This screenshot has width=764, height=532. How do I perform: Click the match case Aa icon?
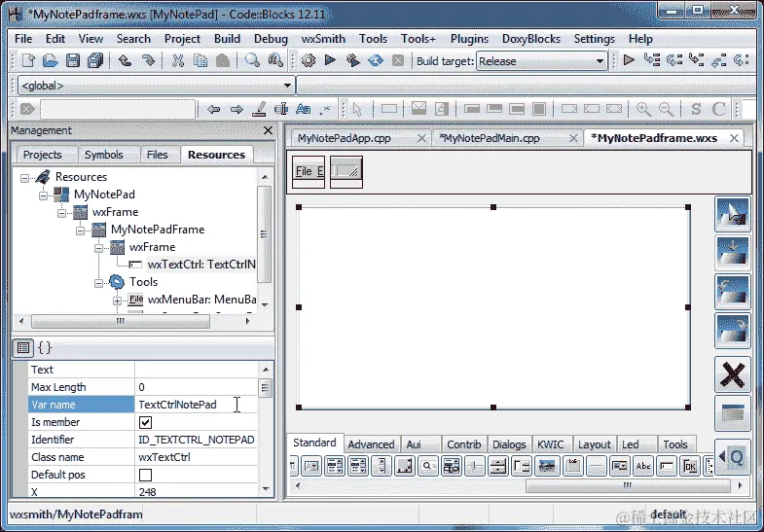click(x=303, y=109)
